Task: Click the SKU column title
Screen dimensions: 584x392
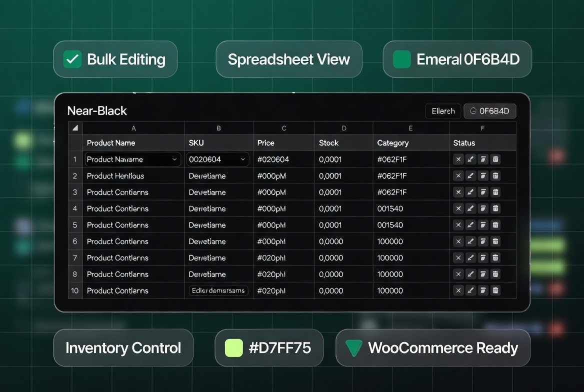Action: [196, 143]
